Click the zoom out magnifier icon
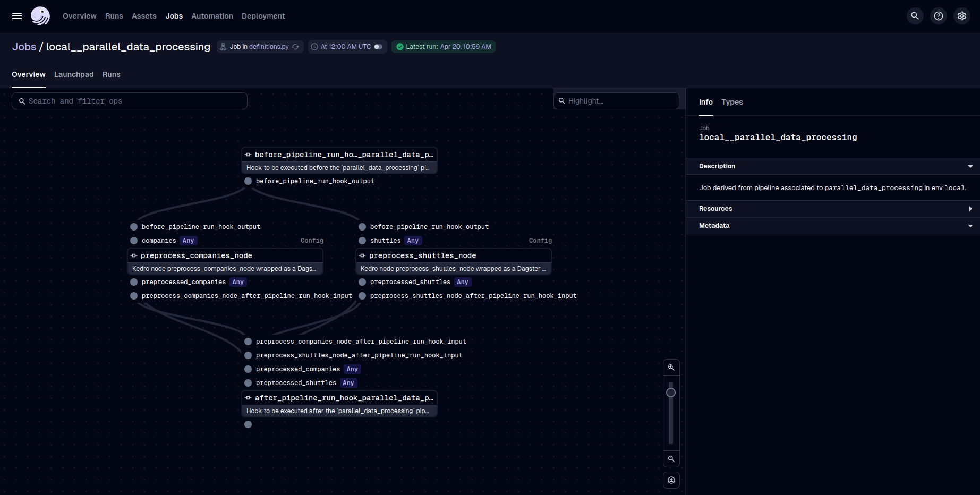This screenshot has width=980, height=495. pos(671,459)
